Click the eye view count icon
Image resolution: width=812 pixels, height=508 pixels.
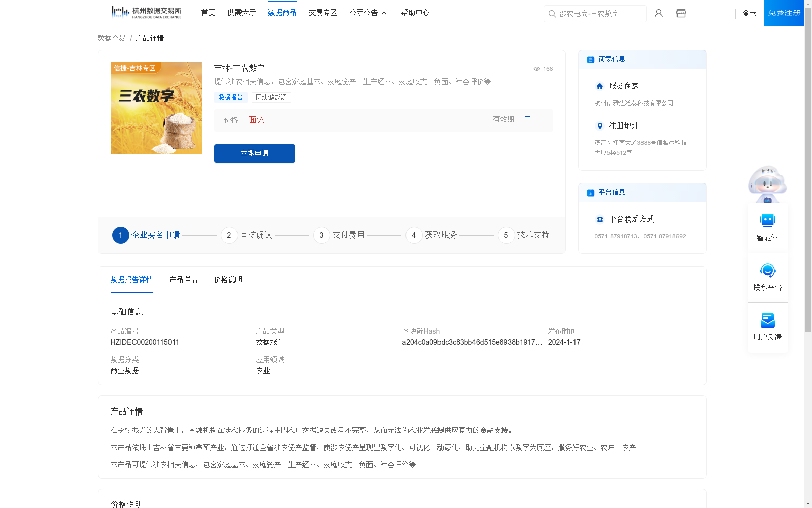536,69
